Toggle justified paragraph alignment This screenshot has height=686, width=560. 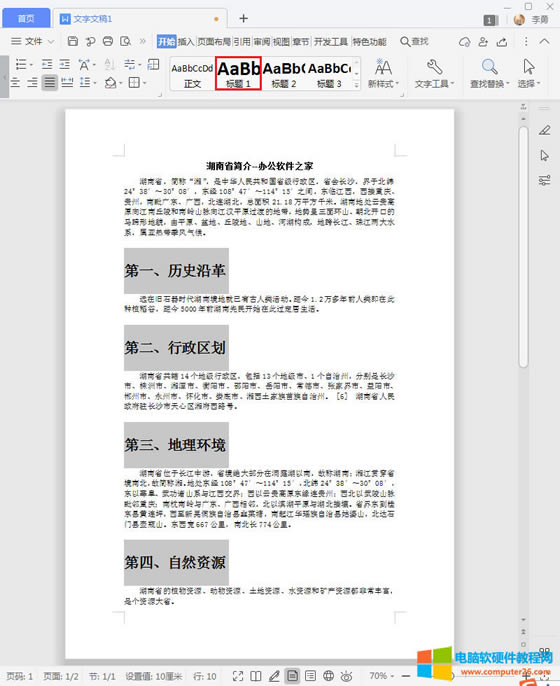(50, 82)
